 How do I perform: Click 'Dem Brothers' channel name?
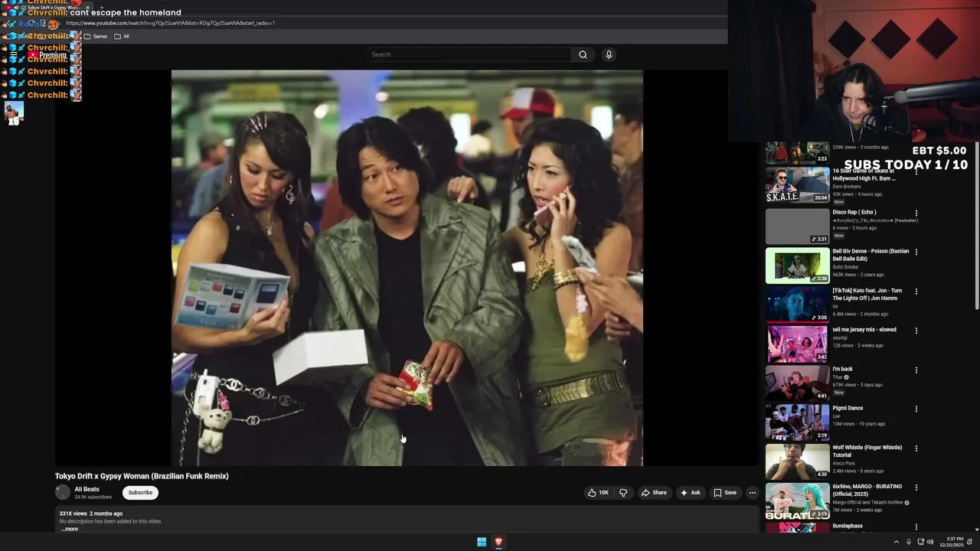(847, 187)
